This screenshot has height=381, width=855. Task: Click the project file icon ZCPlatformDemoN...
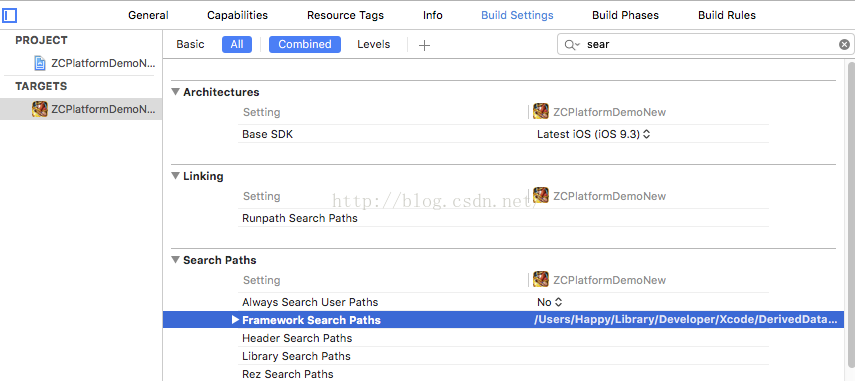click(x=40, y=63)
